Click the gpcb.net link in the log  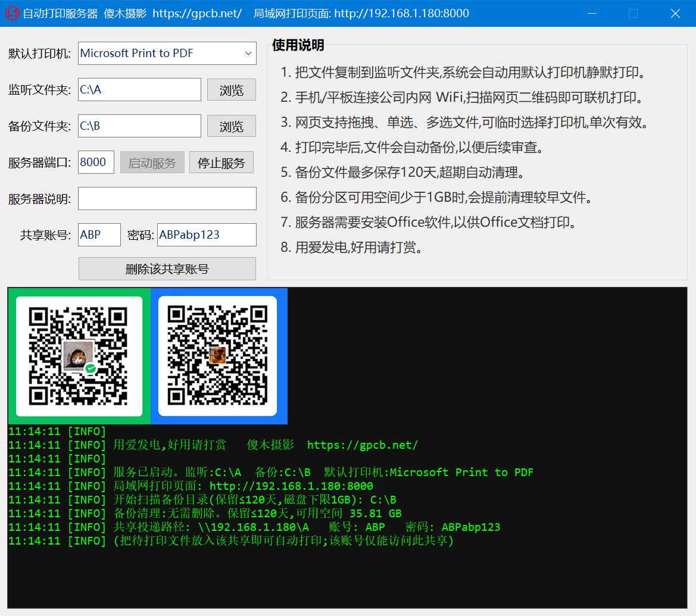[x=362, y=445]
